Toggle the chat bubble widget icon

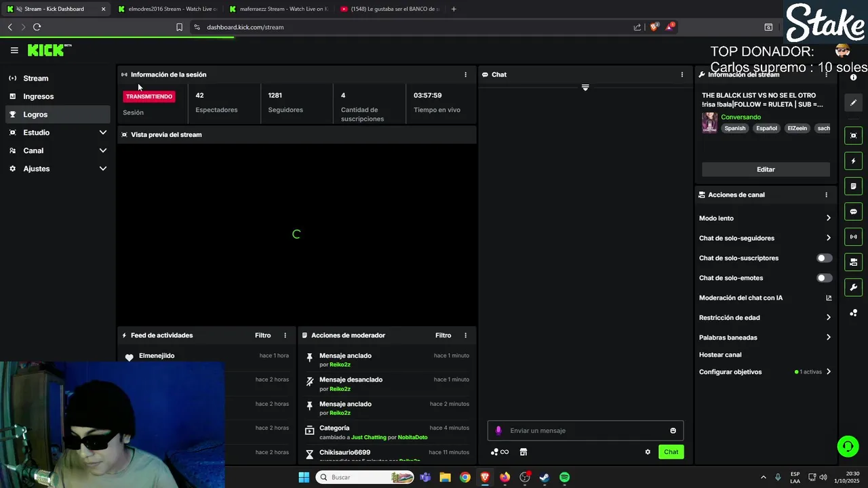[853, 211]
